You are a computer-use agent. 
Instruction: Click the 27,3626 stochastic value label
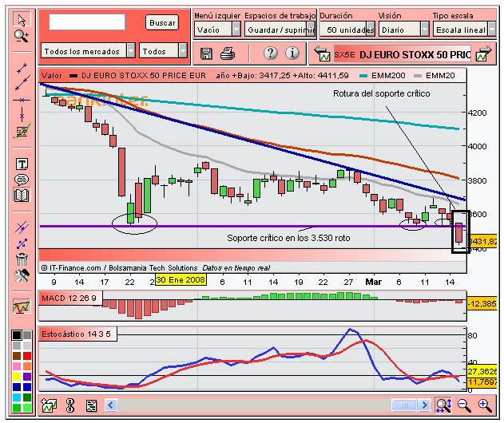coord(482,371)
